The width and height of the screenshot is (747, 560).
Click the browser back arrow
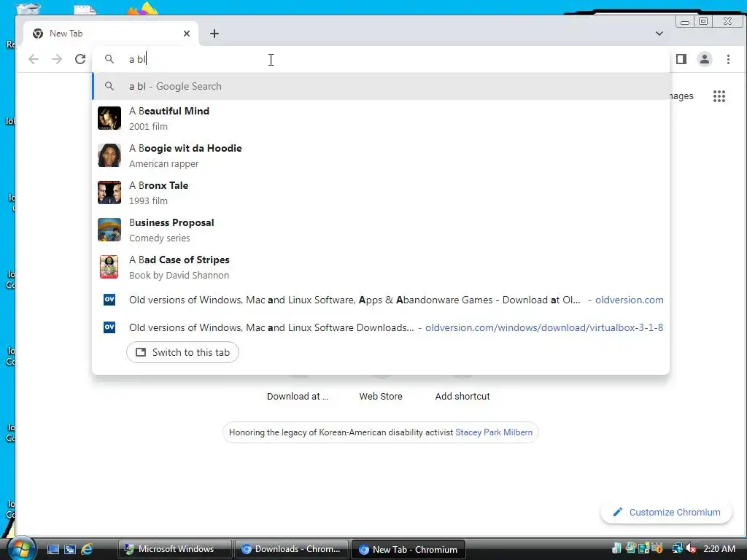point(34,59)
